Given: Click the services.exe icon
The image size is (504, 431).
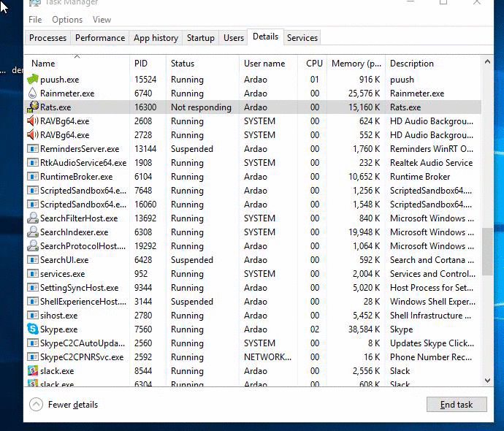Looking at the screenshot, I should pyautogui.click(x=32, y=273).
